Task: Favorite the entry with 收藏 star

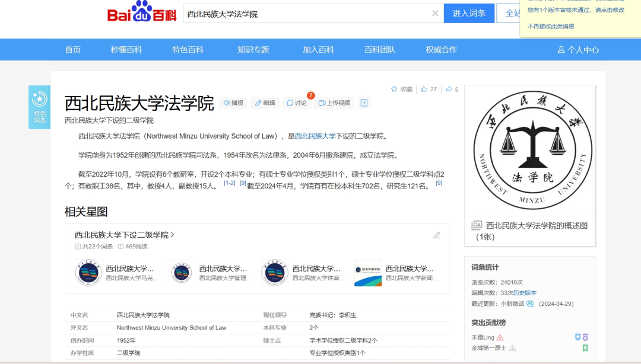Action: 401,89
